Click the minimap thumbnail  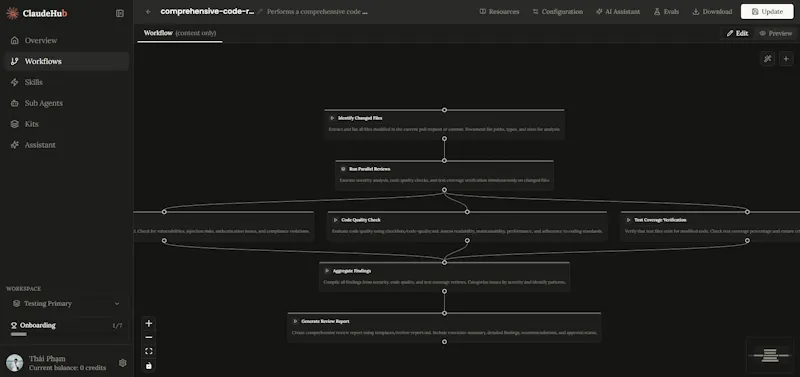(x=770, y=355)
